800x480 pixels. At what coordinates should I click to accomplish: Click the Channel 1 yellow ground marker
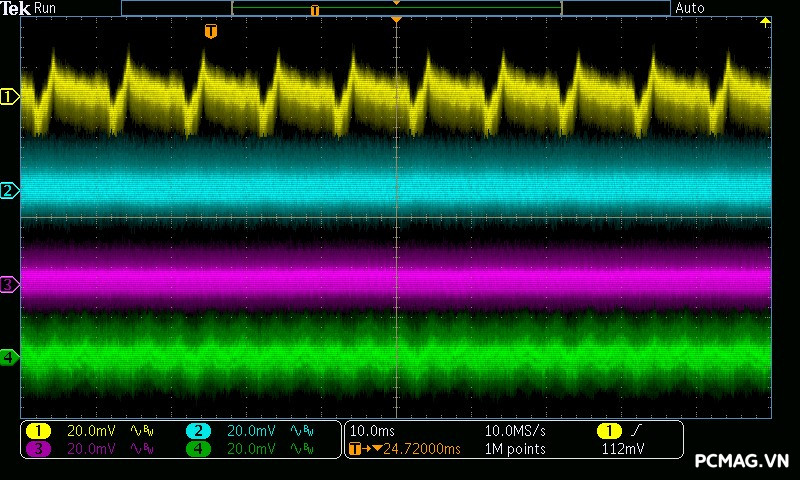pyautogui.click(x=9, y=97)
